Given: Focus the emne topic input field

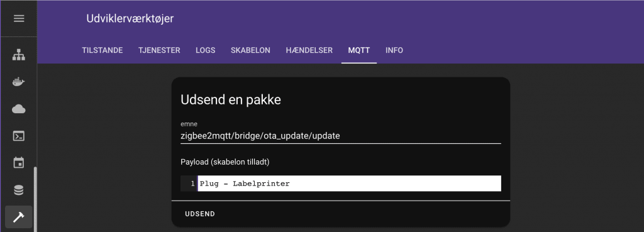Looking at the screenshot, I should pyautogui.click(x=341, y=136).
